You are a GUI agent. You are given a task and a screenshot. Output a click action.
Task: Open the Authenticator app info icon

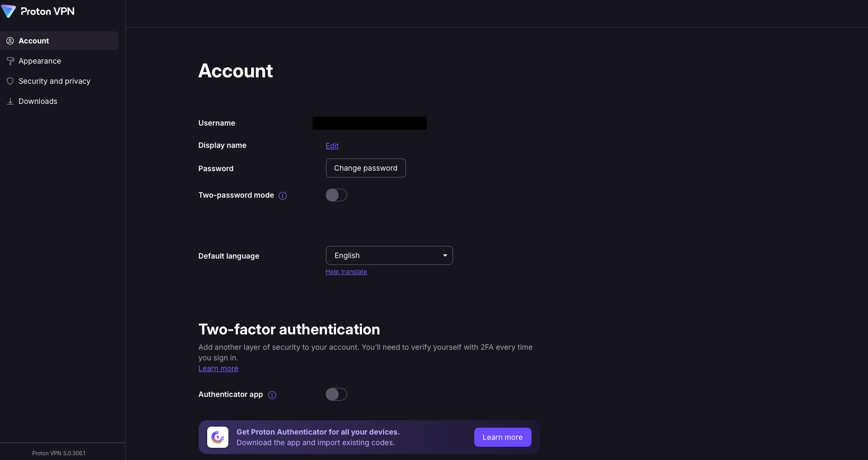tap(272, 395)
